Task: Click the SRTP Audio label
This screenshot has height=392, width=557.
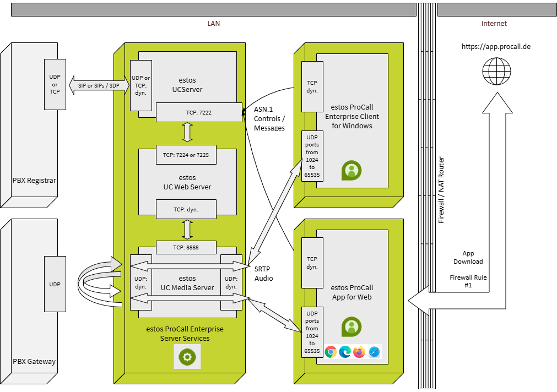Action: (263, 274)
